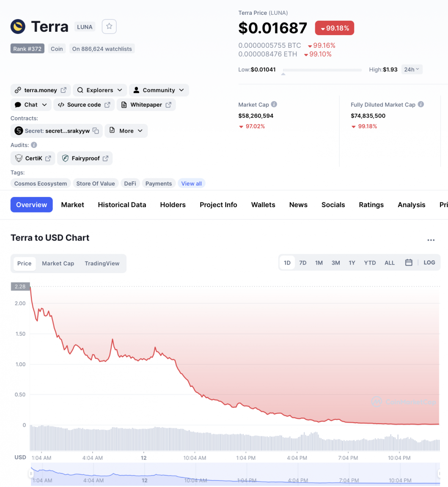The width and height of the screenshot is (448, 487).
Task: Click the Terra logo icon
Action: click(x=18, y=26)
